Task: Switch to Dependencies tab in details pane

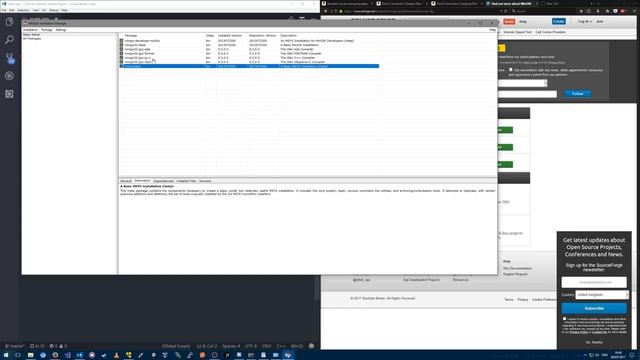Action: [164, 181]
